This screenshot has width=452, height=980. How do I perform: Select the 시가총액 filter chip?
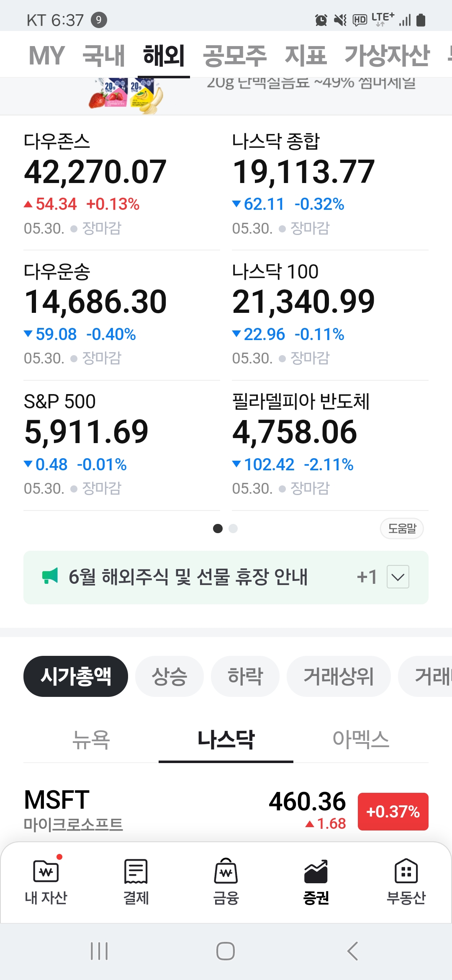[76, 676]
